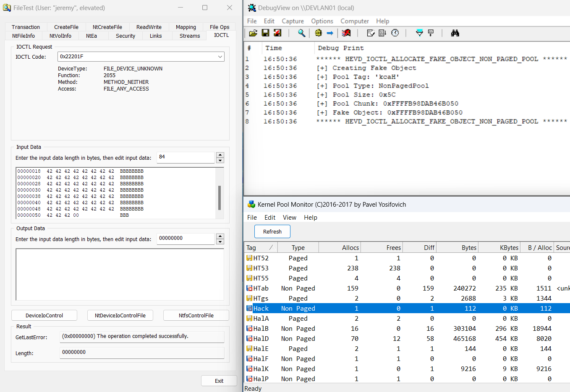Expand the IOCTL Code combo box dropdown
This screenshot has width=570, height=392.
(220, 57)
